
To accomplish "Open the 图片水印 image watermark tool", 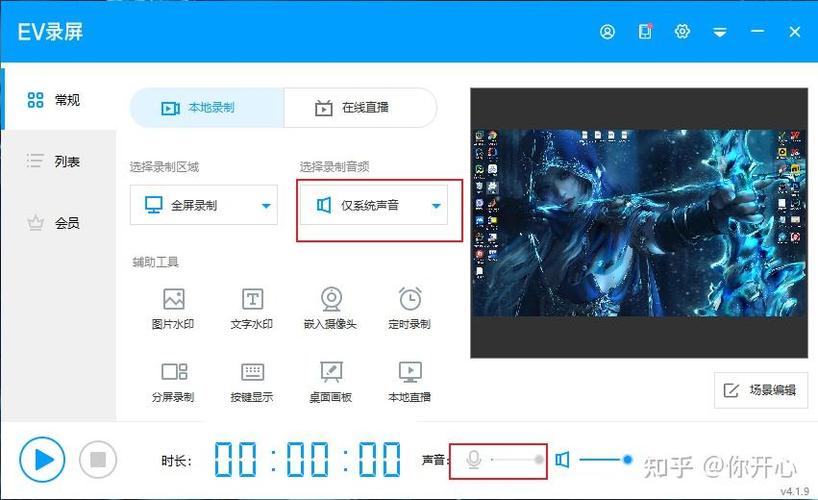I will tap(173, 308).
